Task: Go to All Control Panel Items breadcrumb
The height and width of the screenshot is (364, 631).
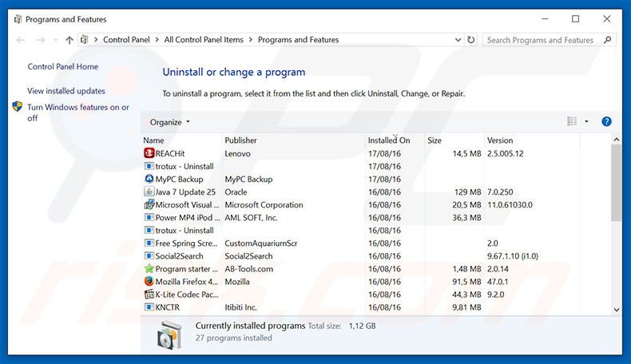Action: 204,40
